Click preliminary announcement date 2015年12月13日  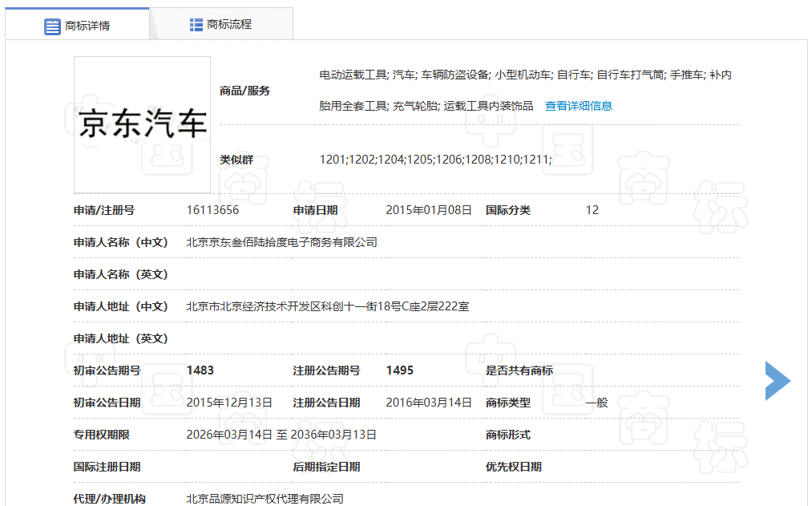pos(229,403)
